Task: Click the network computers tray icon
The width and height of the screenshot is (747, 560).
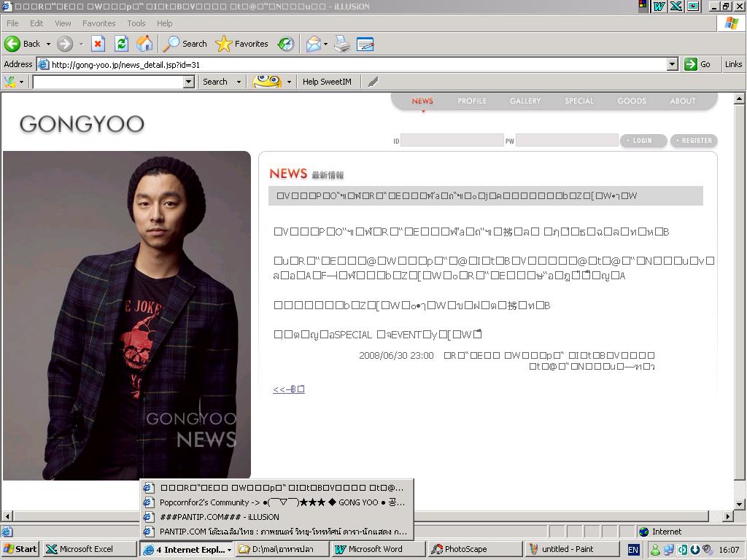Action: point(669,550)
